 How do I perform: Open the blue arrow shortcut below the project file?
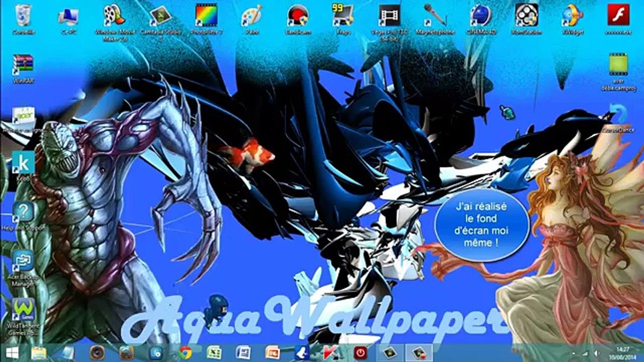click(618, 118)
